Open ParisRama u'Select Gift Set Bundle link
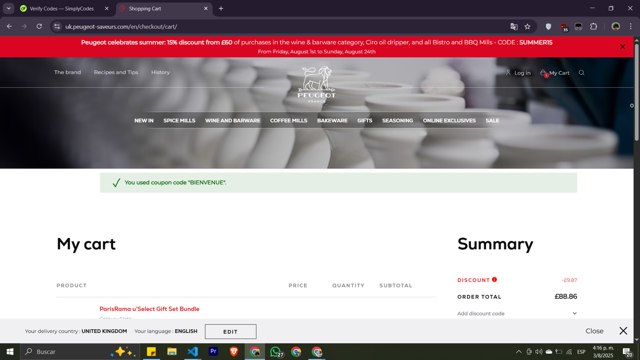 (149, 309)
